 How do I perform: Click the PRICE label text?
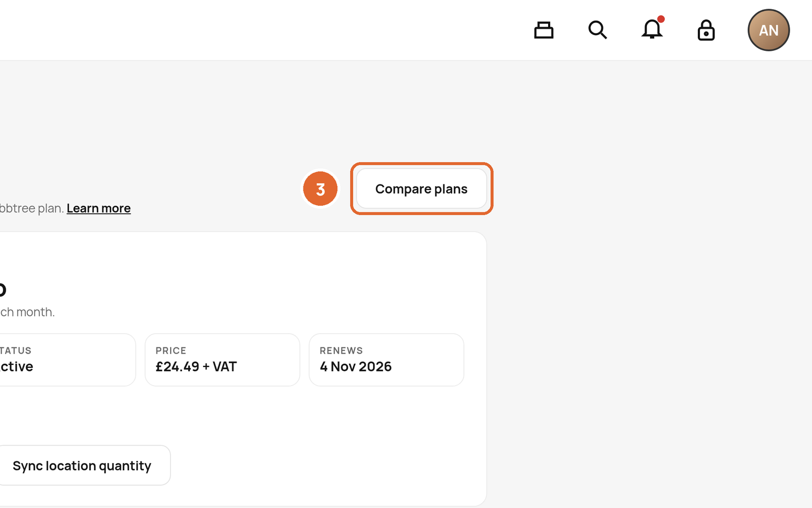point(171,351)
